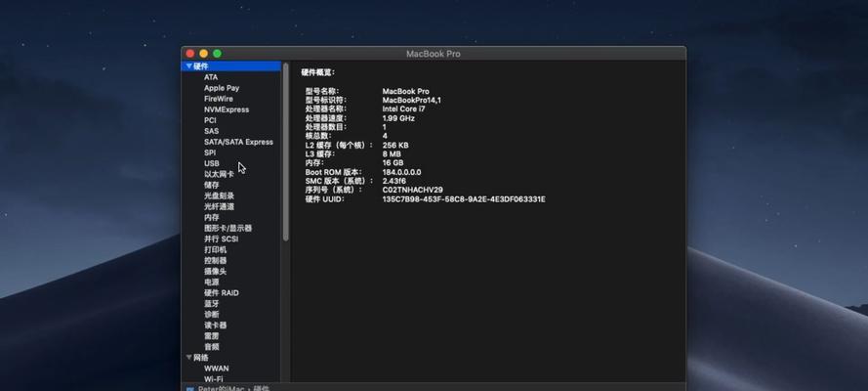Screen dimensions: 868x391
Task: Click the 核总数 label
Action: (318, 136)
